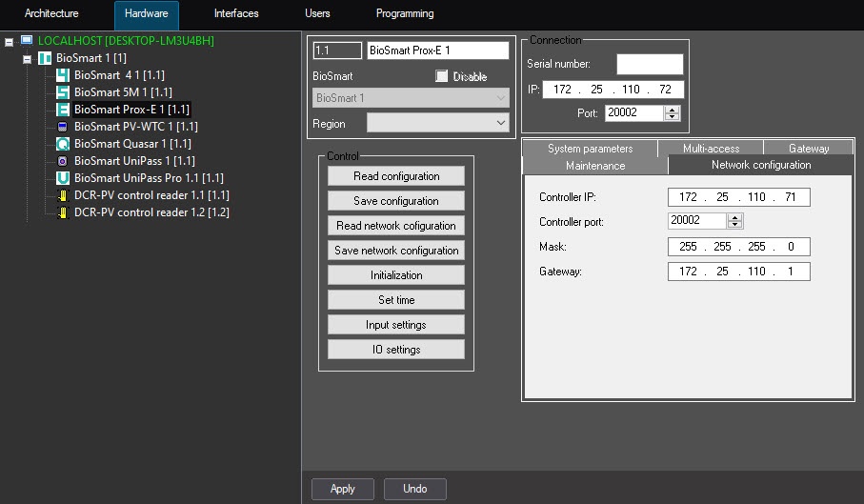
Task: Click the BioSmart Prox-E 1 device icon
Action: click(63, 109)
